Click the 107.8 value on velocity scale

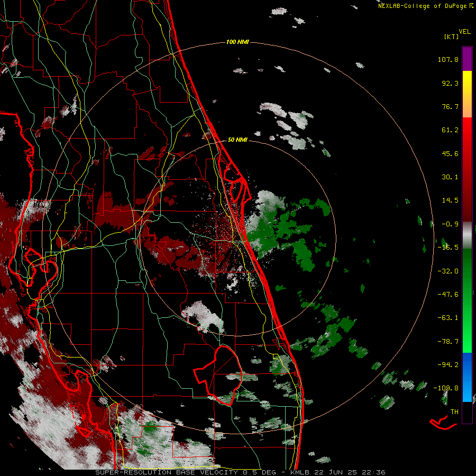[x=448, y=59]
